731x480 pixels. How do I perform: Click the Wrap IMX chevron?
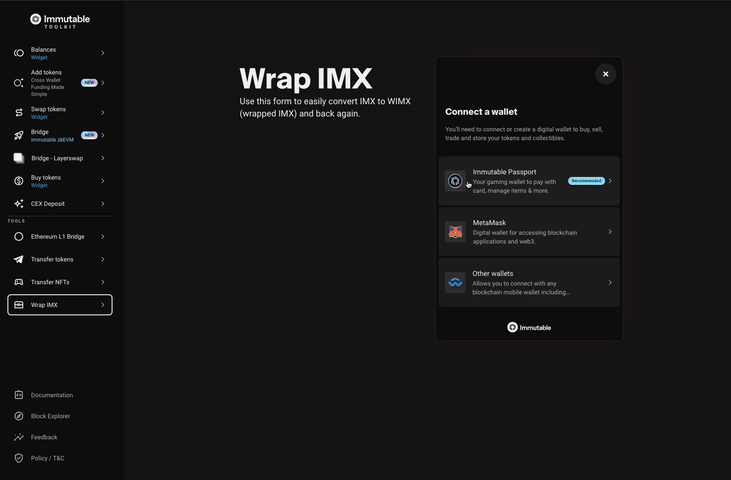(103, 305)
